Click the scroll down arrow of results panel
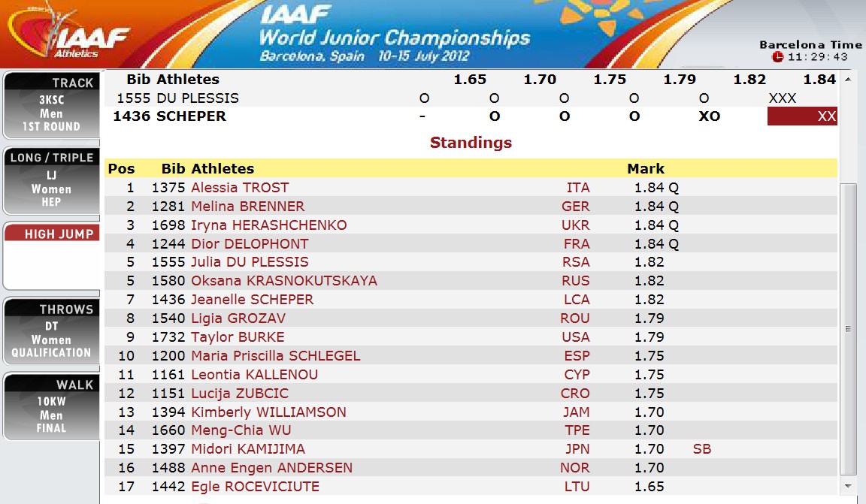This screenshot has width=866, height=504. 848,486
